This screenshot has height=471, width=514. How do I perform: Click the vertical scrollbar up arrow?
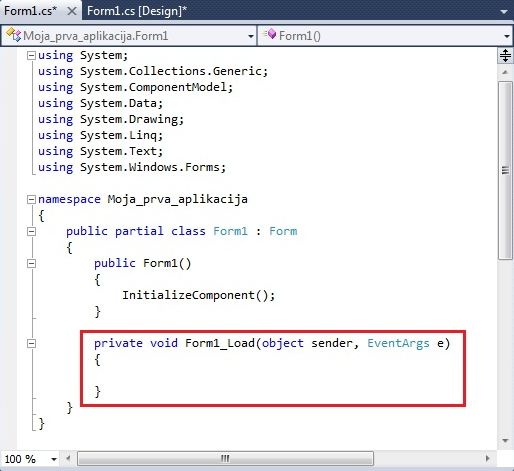[505, 72]
